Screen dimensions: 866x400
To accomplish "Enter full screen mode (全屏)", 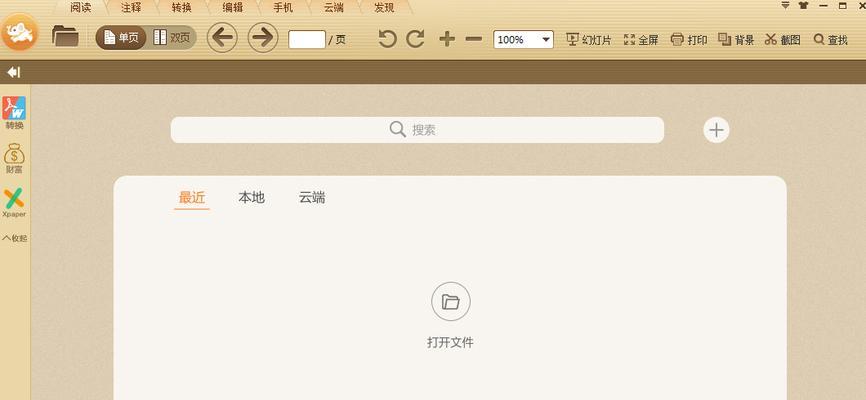I will (641, 39).
